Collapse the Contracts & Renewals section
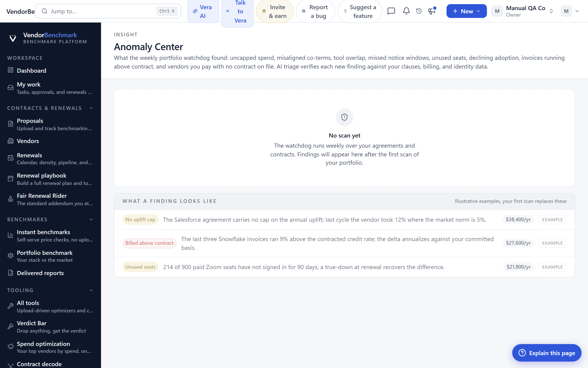 (x=91, y=108)
